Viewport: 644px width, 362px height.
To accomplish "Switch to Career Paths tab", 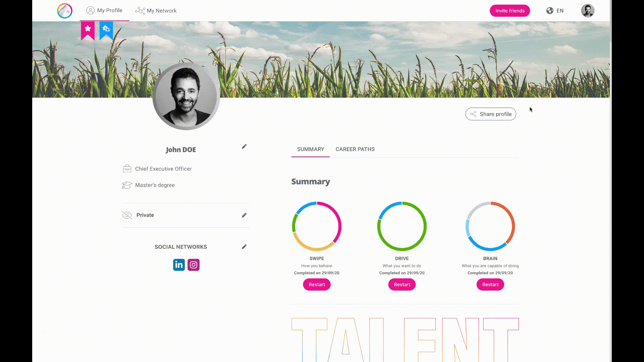I will (355, 149).
